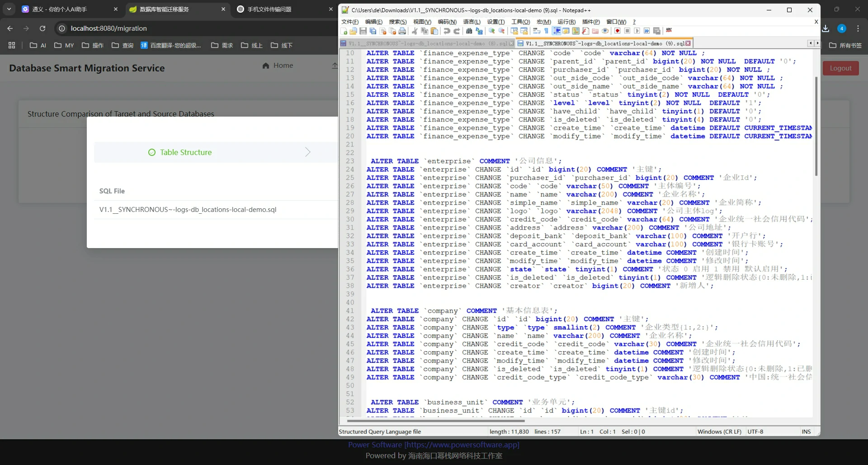The width and height of the screenshot is (868, 465).
Task: Click the Find binoculars icon
Action: 469,31
